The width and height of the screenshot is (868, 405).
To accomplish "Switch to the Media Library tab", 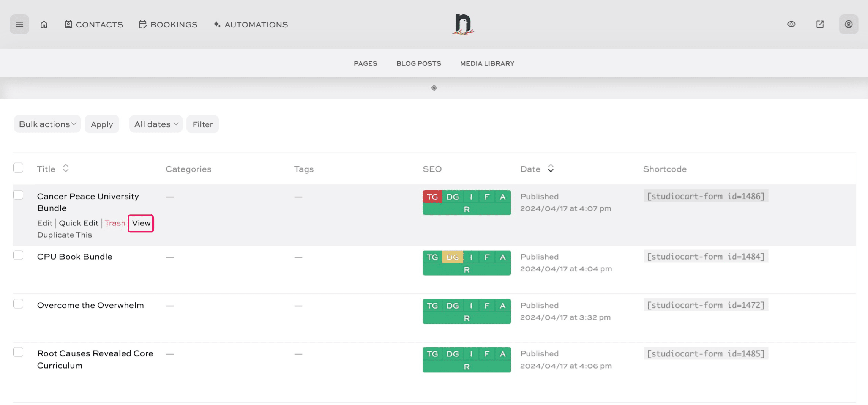I will pyautogui.click(x=487, y=63).
